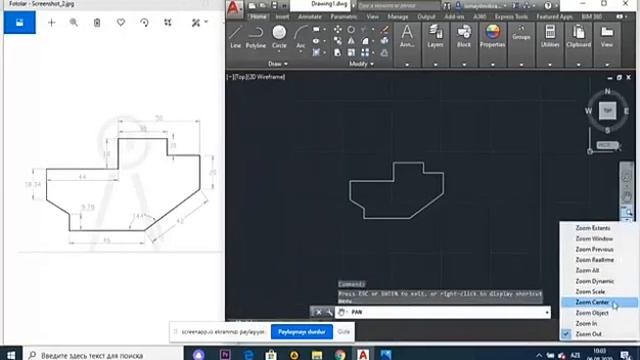Choose Zoom Extents from the menu

tap(593, 228)
